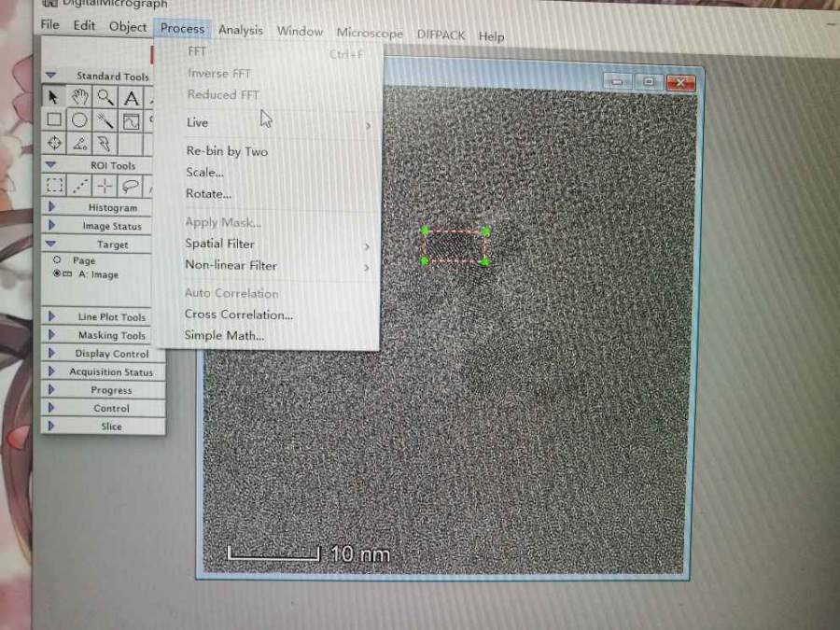The image size is (840, 630).
Task: Select the rectangle annotation tool
Action: tap(54, 120)
